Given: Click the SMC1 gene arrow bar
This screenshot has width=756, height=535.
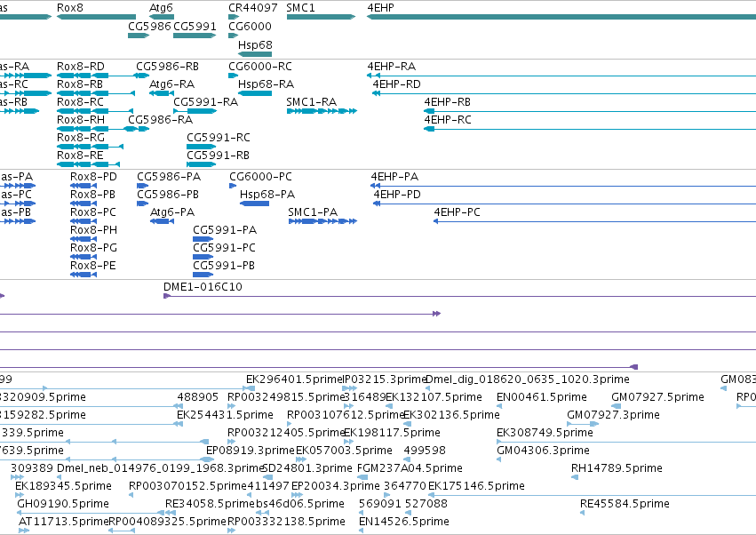Looking at the screenshot, I should pos(321,17).
